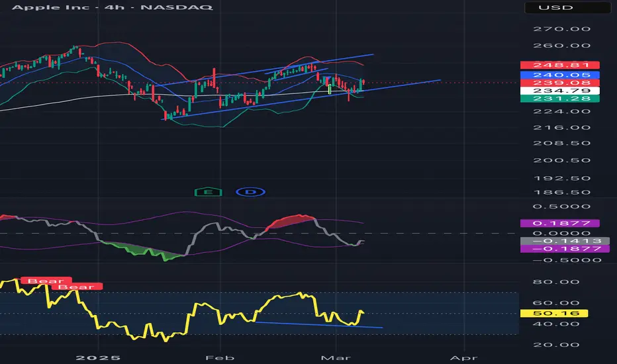Click the lower purple -0.1877 indicator value
This screenshot has height=364, width=617.
click(565, 249)
